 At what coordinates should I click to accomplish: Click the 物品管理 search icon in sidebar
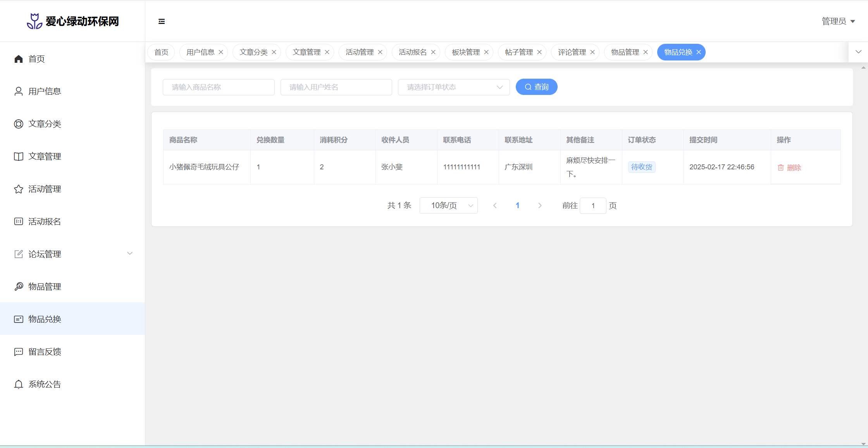(18, 287)
